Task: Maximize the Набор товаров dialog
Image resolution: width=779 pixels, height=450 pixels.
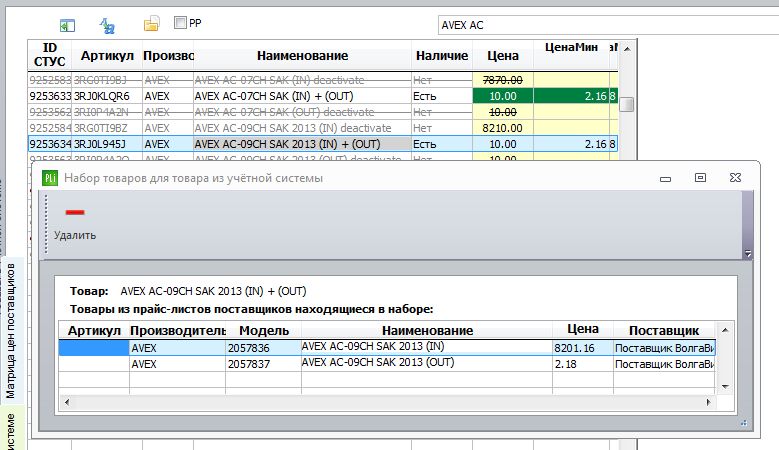Action: (x=700, y=177)
